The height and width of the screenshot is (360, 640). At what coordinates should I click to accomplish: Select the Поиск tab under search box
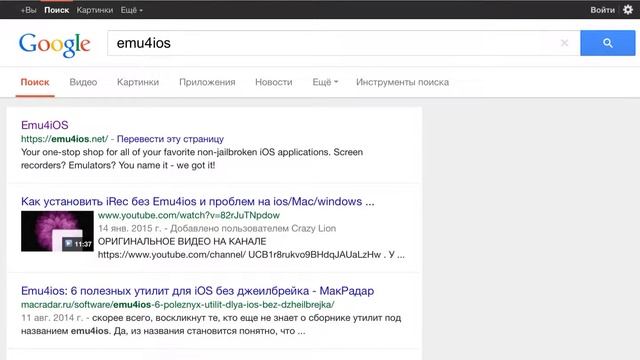(35, 82)
